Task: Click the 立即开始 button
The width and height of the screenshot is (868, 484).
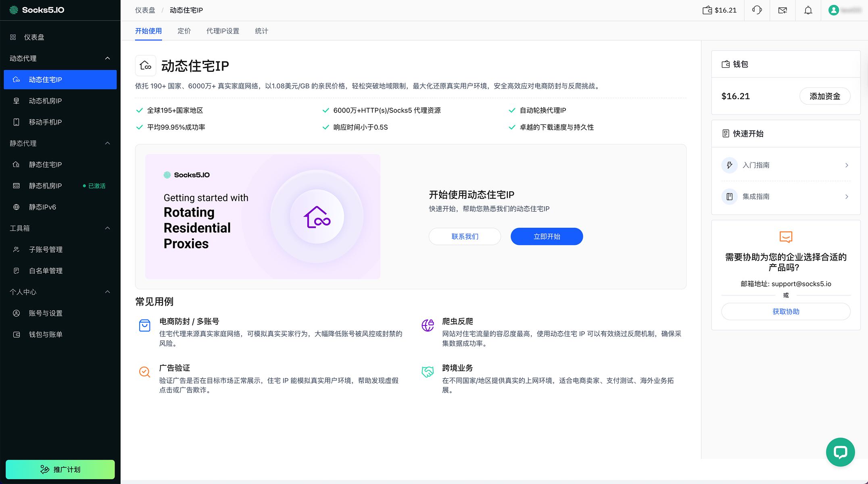Action: click(547, 236)
